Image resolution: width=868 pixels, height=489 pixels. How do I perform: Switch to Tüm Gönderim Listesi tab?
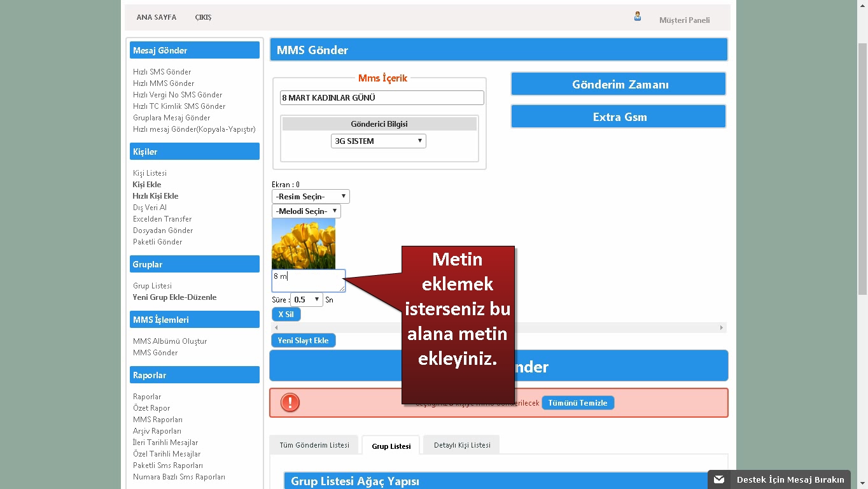pyautogui.click(x=314, y=445)
